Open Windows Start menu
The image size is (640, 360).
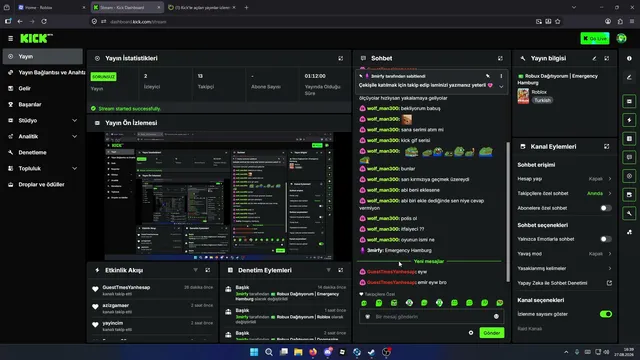[254, 352]
